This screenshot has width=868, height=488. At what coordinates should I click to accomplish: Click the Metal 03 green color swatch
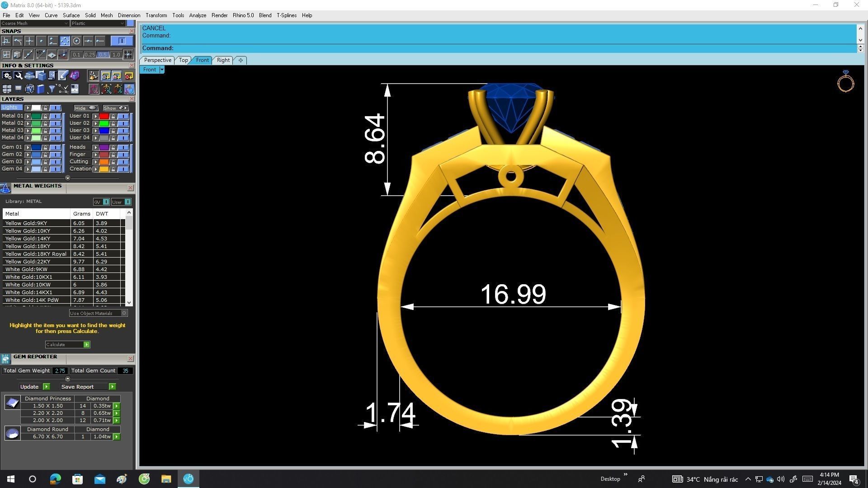click(x=36, y=131)
